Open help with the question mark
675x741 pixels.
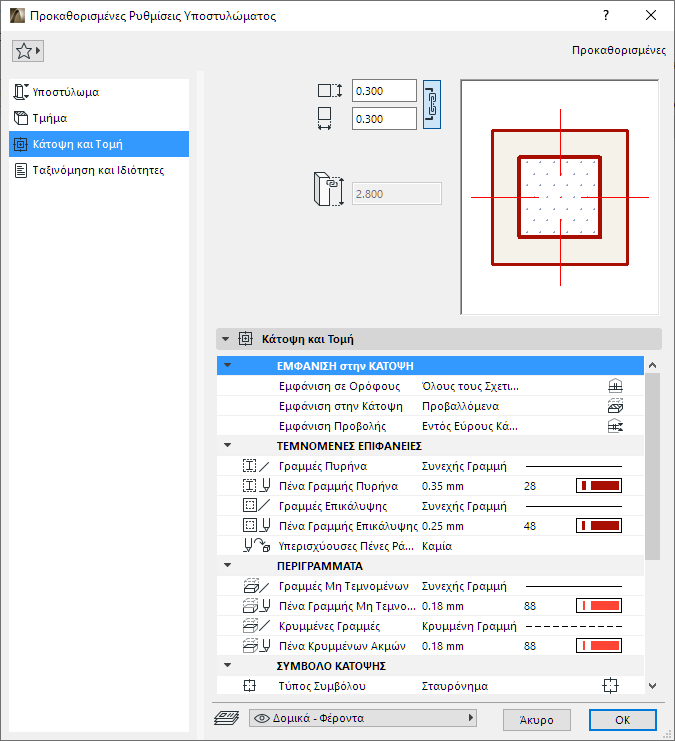pyautogui.click(x=606, y=16)
